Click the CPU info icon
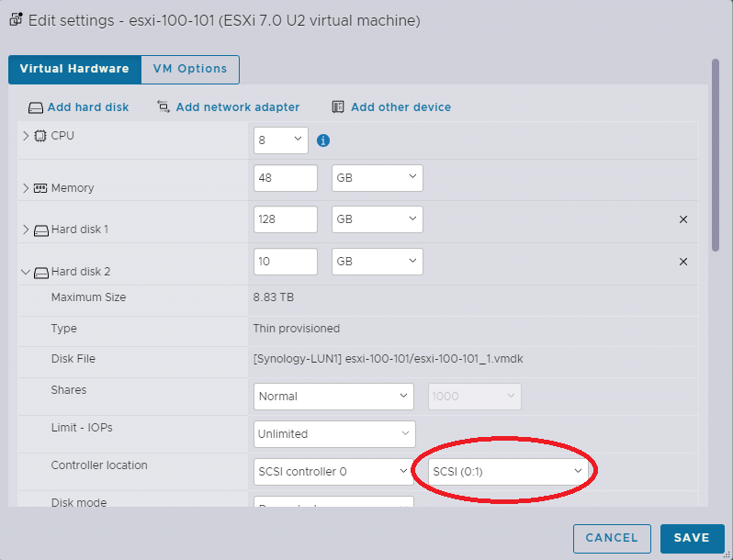This screenshot has width=733, height=560. (323, 140)
